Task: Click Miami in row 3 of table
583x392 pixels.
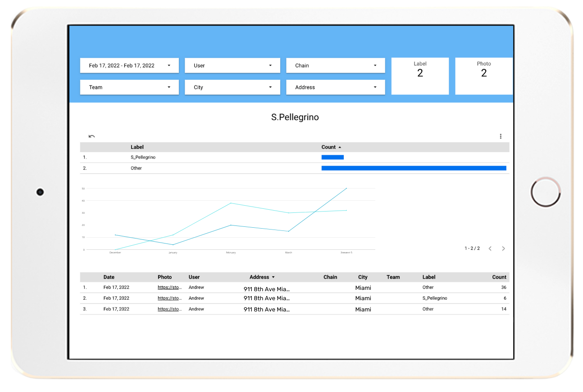Action: coord(363,309)
